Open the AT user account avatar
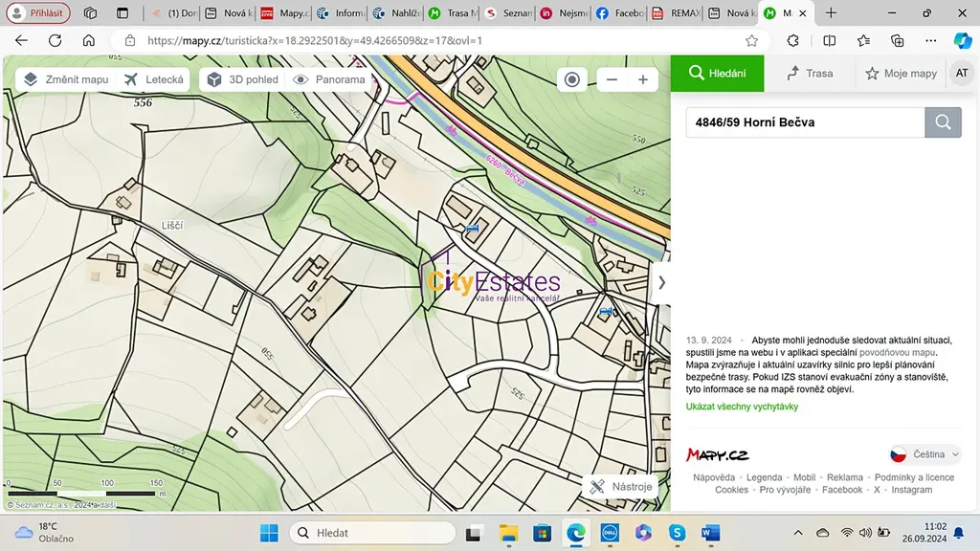 961,74
